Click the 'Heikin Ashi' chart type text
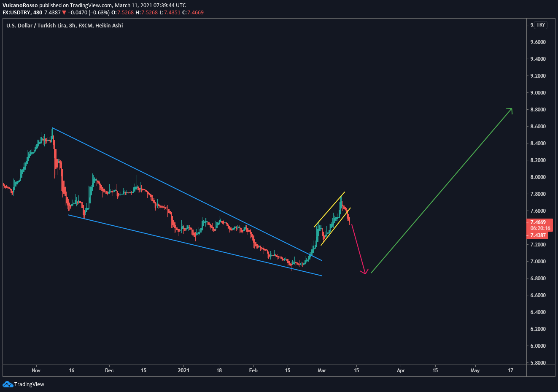This screenshot has height=392, width=558. (x=109, y=25)
